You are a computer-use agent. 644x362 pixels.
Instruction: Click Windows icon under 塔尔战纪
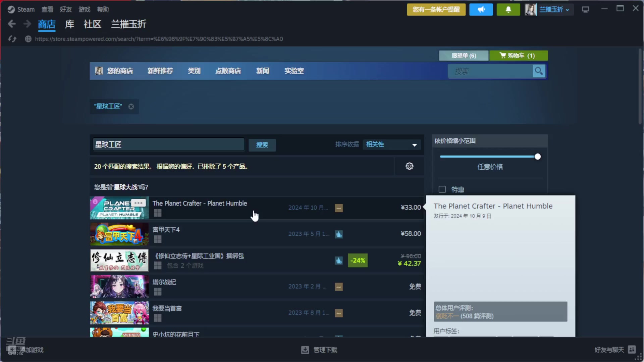point(158,292)
